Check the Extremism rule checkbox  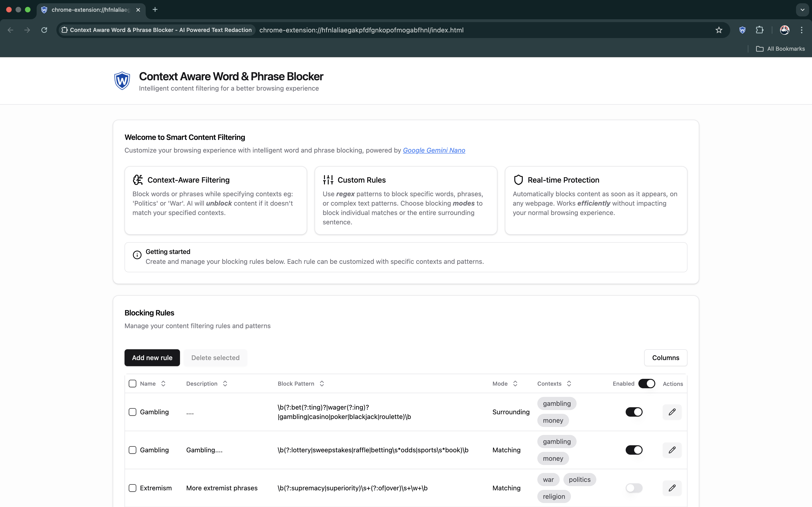(133, 488)
